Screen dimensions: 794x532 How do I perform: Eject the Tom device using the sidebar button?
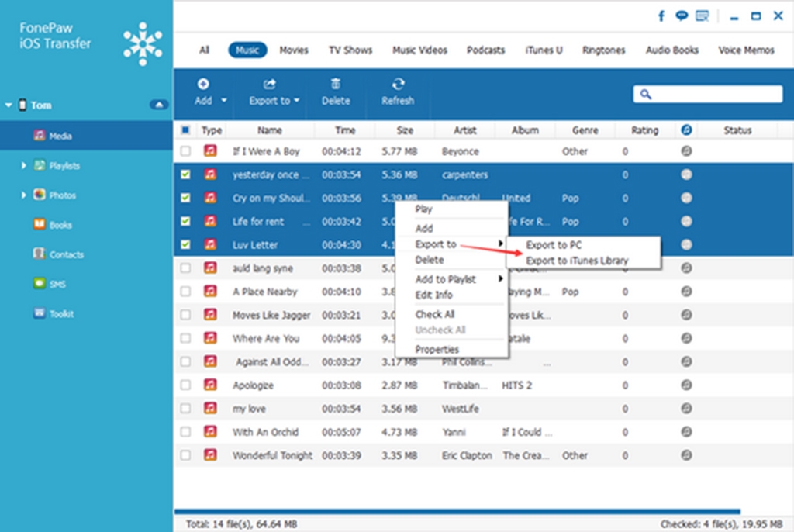158,105
